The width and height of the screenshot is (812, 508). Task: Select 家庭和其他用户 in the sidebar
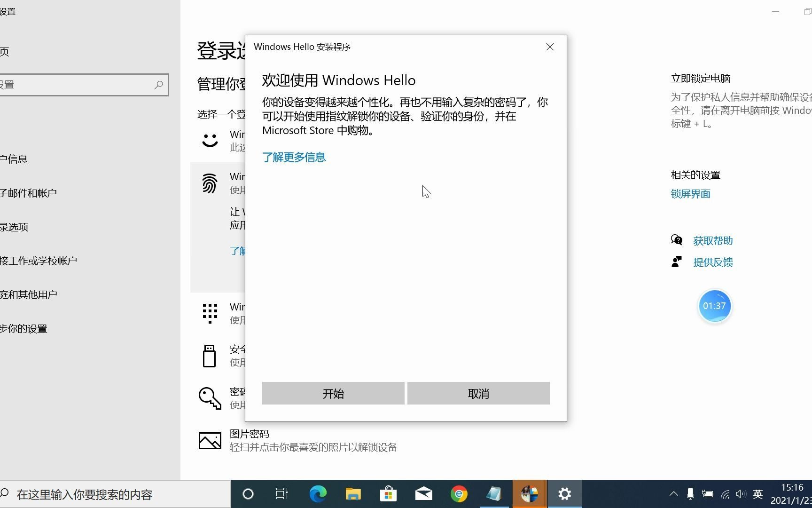29,294
